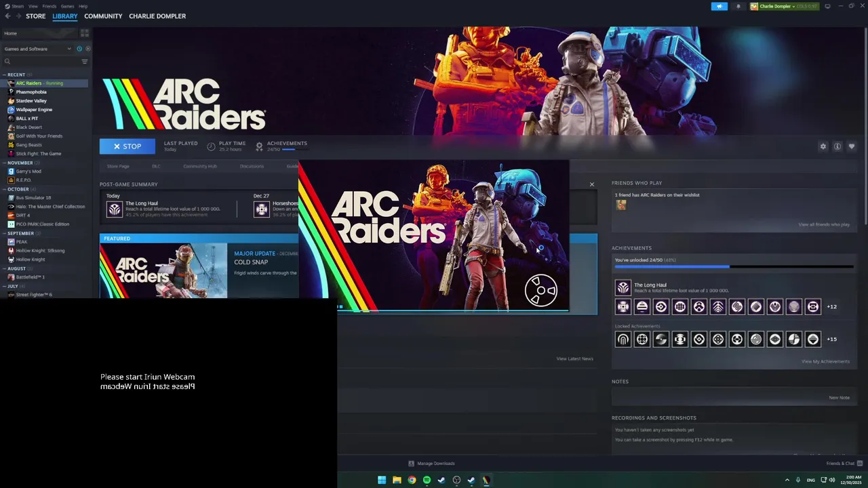Open the volume control in system tray
Screen dimensions: 868x488
[832, 480]
